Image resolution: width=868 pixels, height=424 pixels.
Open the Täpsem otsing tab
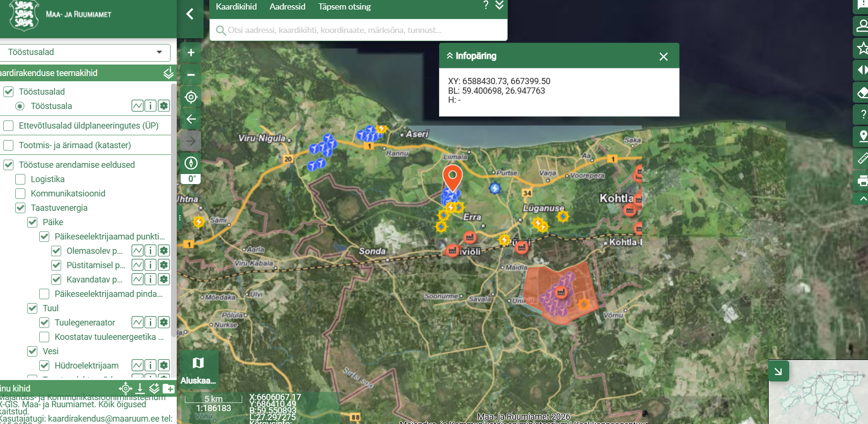tap(344, 7)
